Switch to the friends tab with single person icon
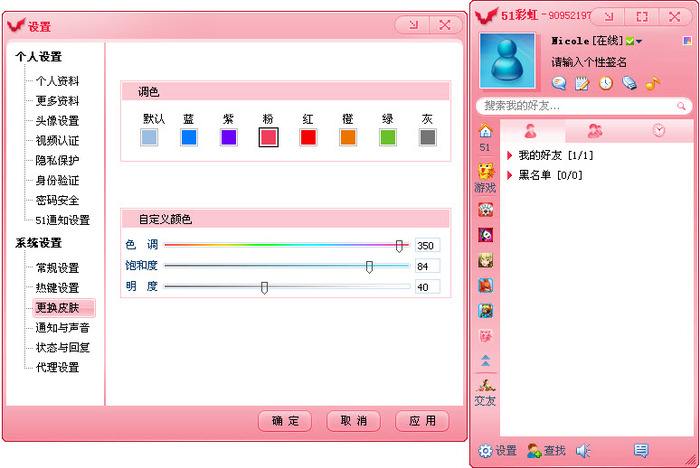The image size is (700, 468). pos(531,131)
